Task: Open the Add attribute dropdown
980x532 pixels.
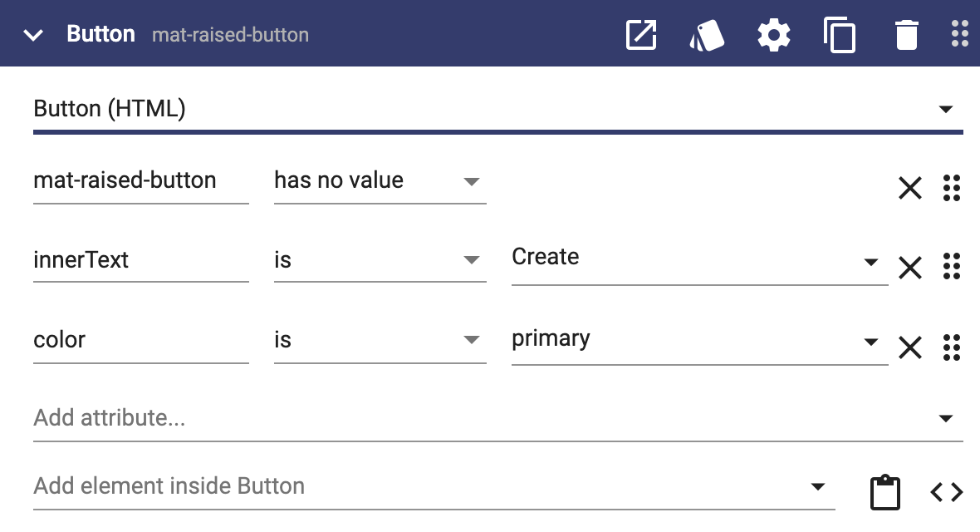Action: tap(497, 418)
